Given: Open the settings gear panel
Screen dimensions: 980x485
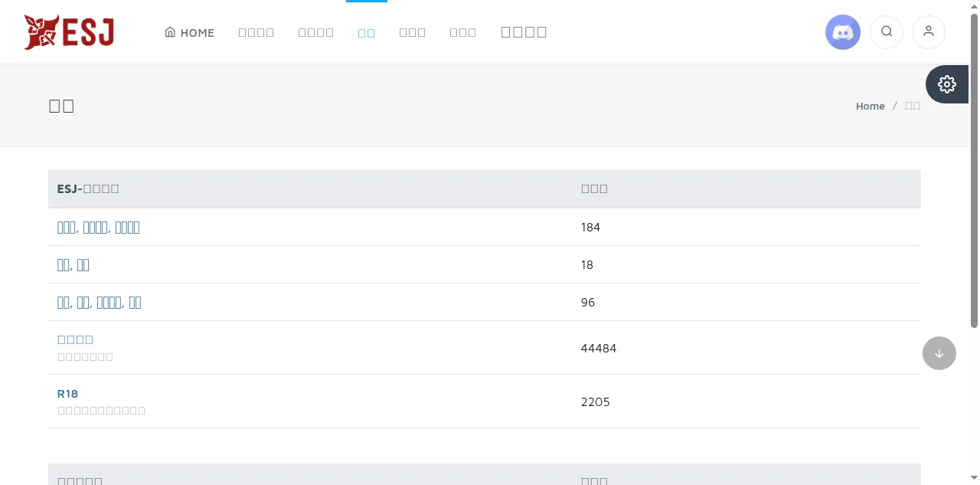Looking at the screenshot, I should click(947, 84).
